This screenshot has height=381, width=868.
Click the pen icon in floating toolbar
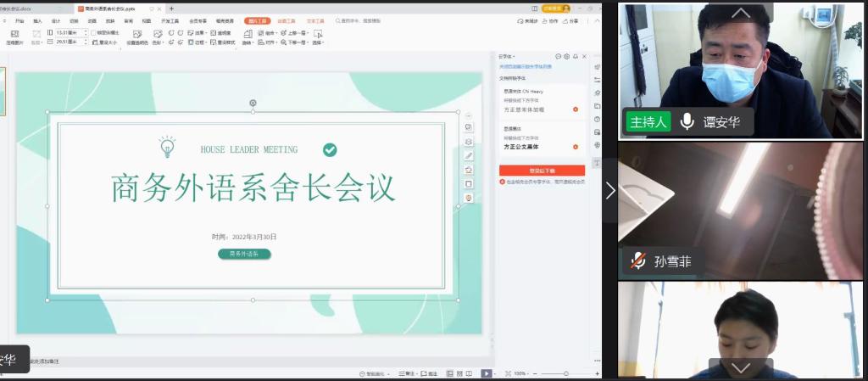pos(469,155)
